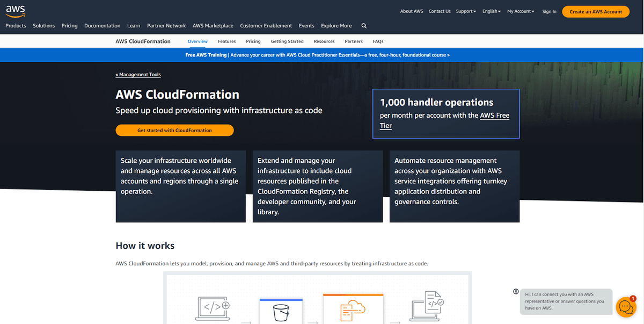
Task: Open the Contact Us link
Action: point(440,11)
